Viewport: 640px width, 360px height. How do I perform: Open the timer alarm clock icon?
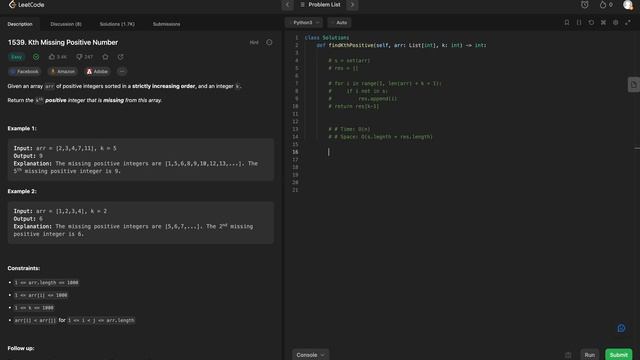tap(584, 5)
